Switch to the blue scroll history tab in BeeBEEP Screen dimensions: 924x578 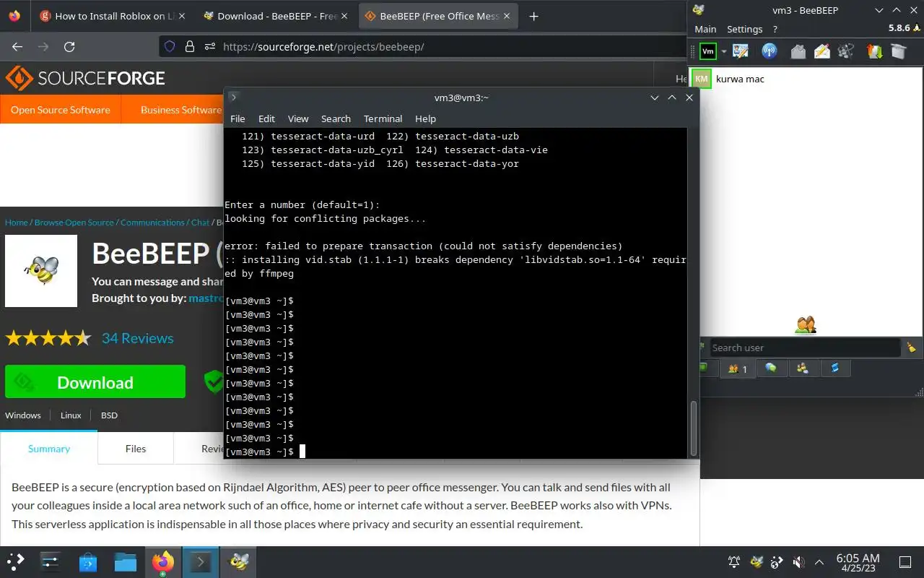coord(835,368)
